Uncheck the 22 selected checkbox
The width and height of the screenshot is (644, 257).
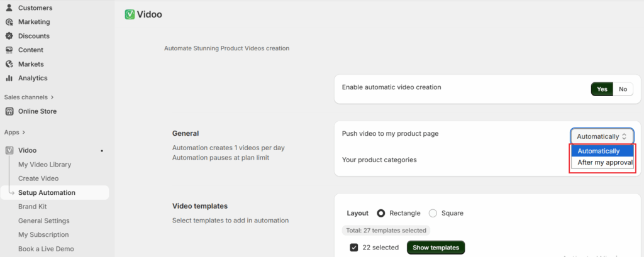pyautogui.click(x=354, y=248)
